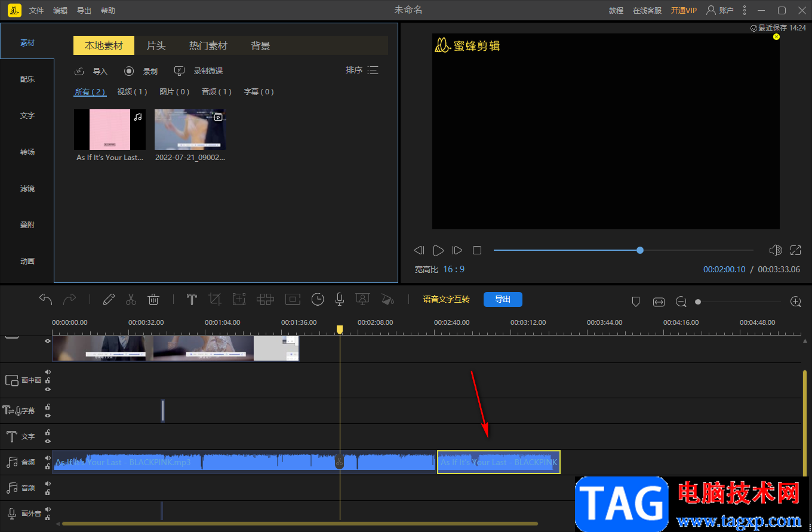This screenshot has height=532, width=812.
Task: Click the blue 导出 export button
Action: click(503, 299)
